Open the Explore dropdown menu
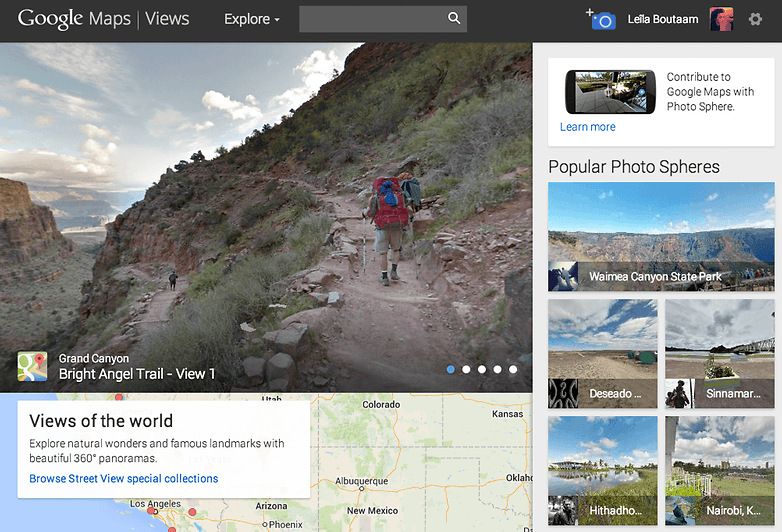This screenshot has width=782, height=532. tap(252, 19)
